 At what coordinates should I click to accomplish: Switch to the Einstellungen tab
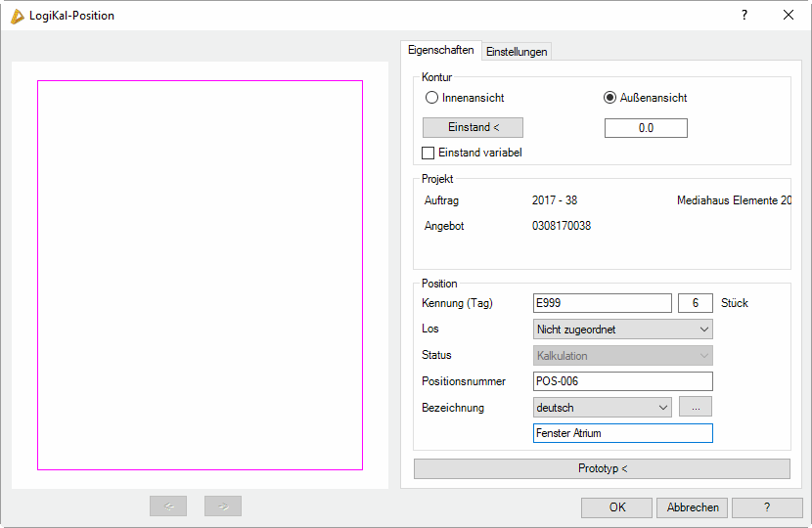[518, 52]
